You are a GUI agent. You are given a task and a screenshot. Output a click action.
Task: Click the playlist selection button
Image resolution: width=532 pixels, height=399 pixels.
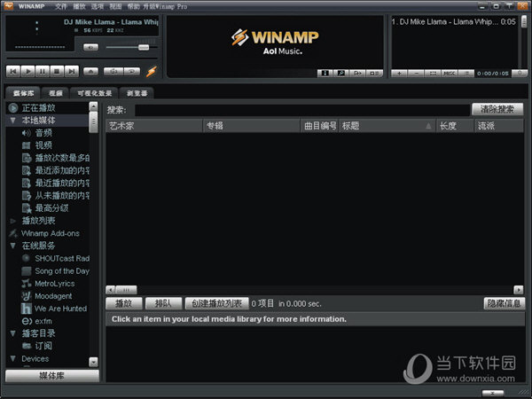433,74
